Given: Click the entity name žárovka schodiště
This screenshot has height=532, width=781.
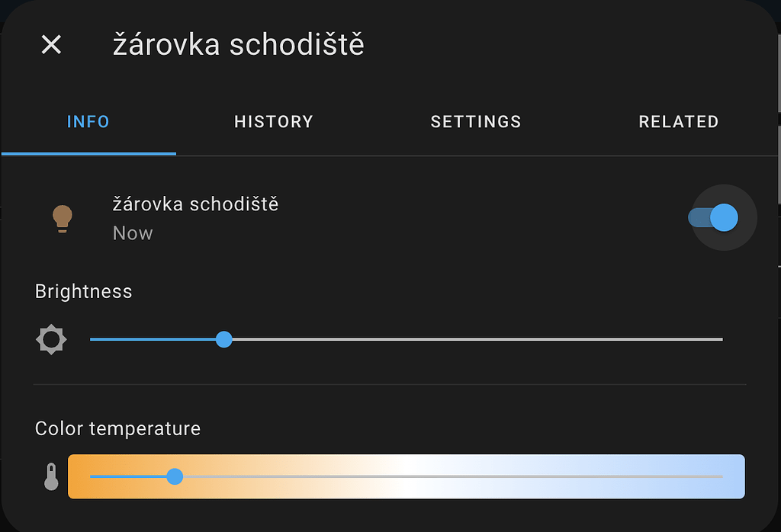Looking at the screenshot, I should point(196,204).
